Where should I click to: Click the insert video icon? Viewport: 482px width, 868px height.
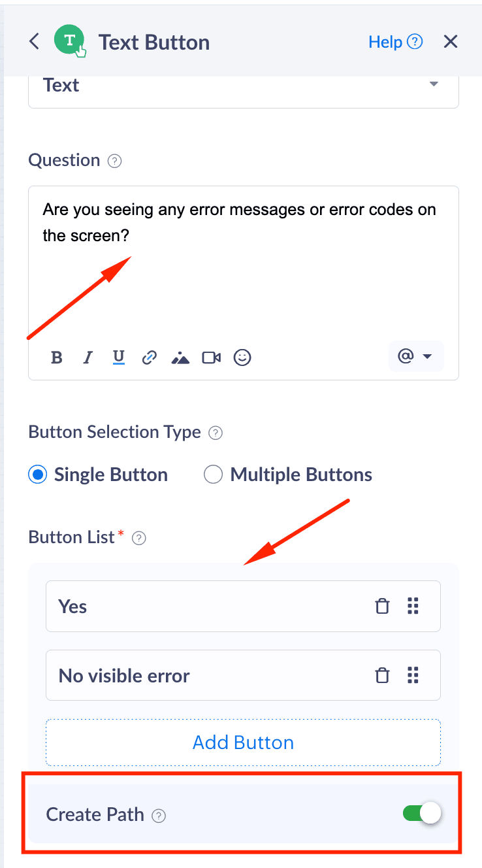pos(212,358)
